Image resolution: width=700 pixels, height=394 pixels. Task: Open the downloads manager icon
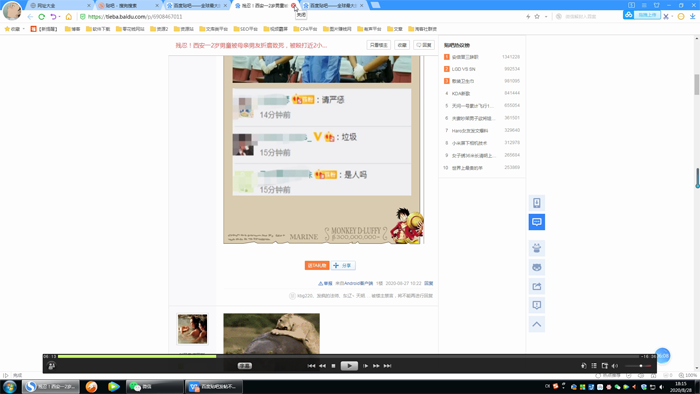click(692, 17)
